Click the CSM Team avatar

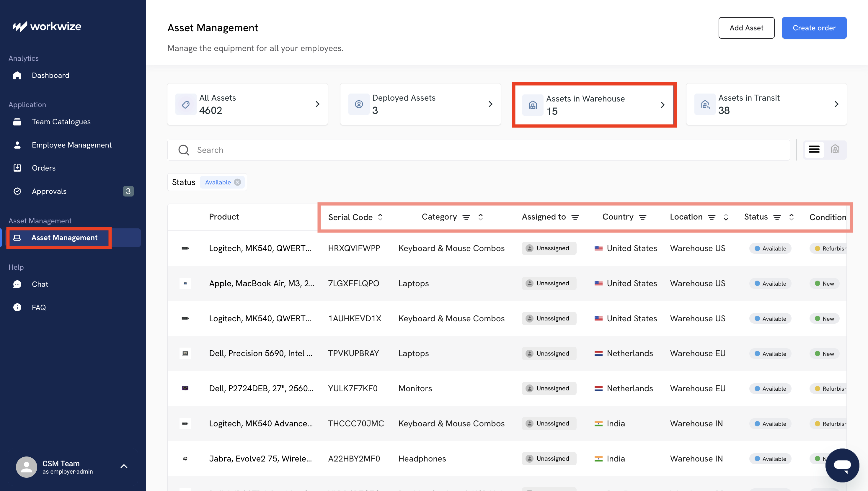coord(26,467)
